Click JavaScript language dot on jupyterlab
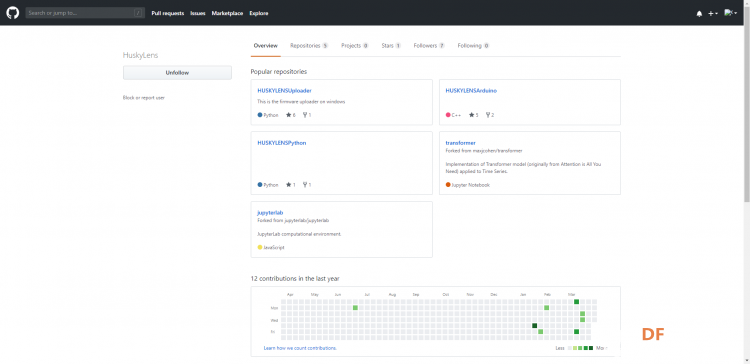750x364 pixels. coord(260,247)
